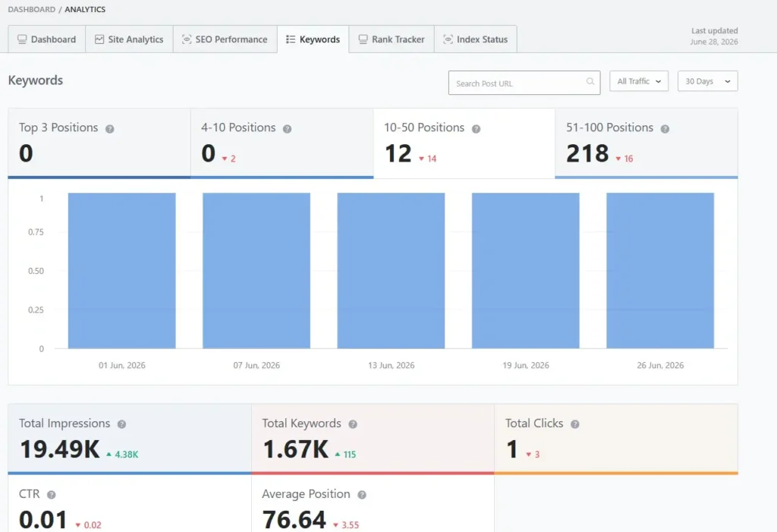777x532 pixels.
Task: Show help for Total Clicks
Action: coord(575,424)
